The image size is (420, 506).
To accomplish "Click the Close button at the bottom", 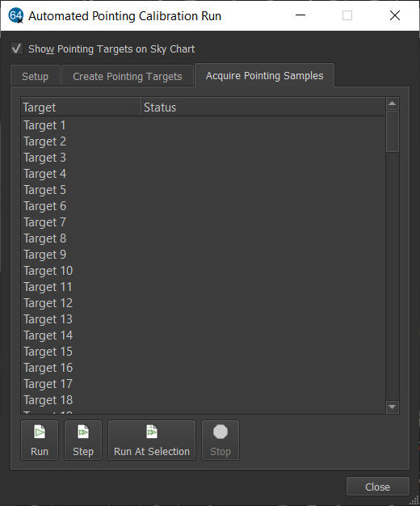I will click(x=377, y=487).
